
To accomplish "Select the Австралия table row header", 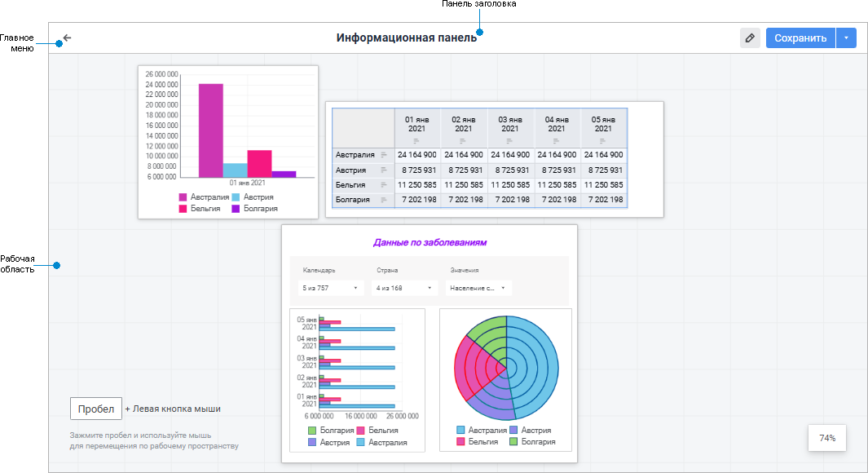I will point(364,155).
